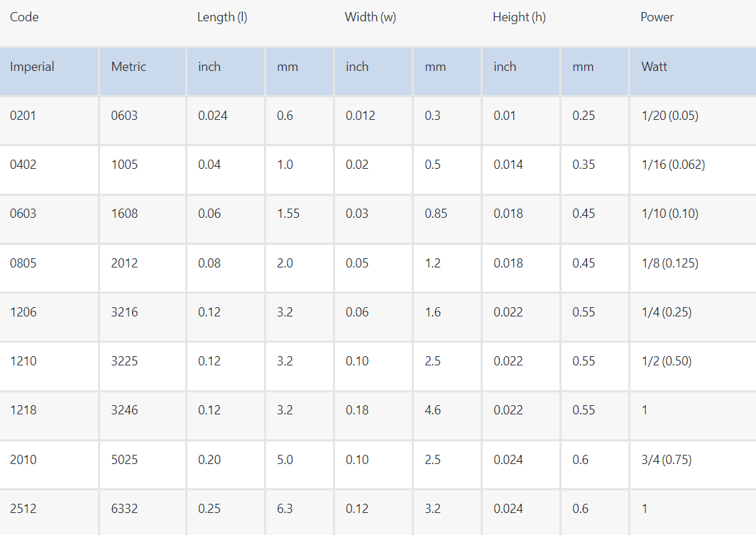
Task: Click the Power column header
Action: [657, 17]
